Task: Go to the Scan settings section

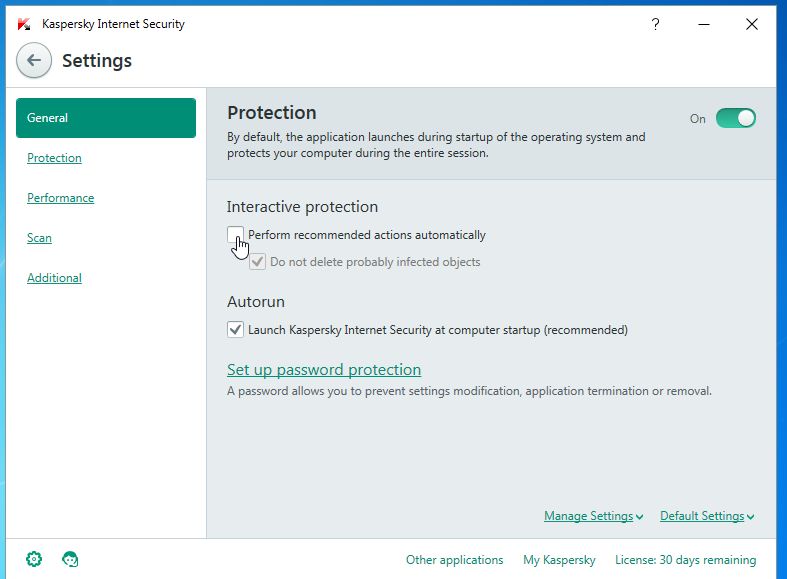Action: coord(39,238)
